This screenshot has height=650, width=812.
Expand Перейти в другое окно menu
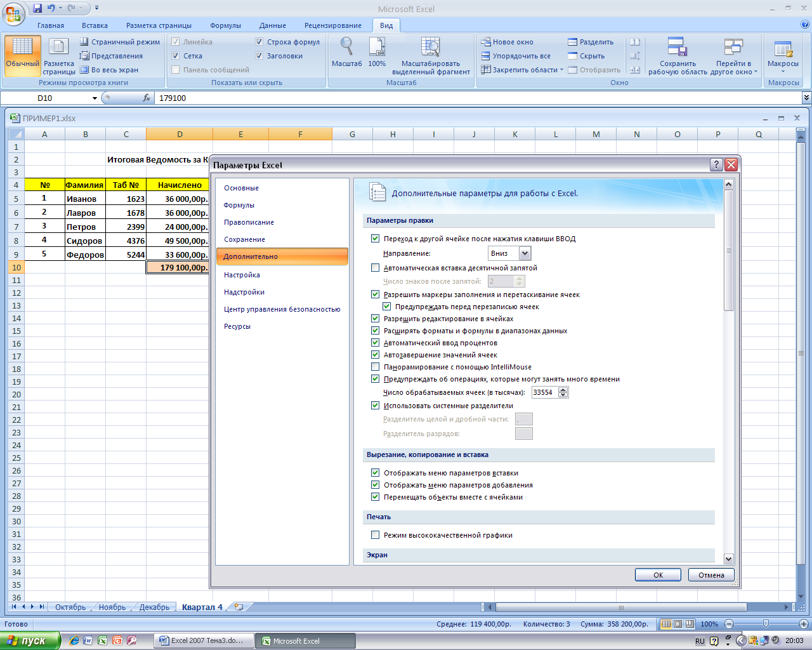734,56
